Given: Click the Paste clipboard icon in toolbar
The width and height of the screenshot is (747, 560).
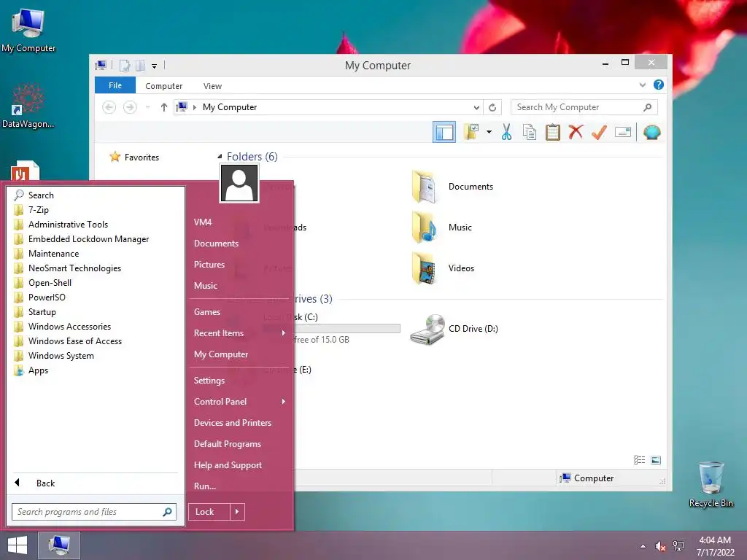Looking at the screenshot, I should click(x=553, y=132).
